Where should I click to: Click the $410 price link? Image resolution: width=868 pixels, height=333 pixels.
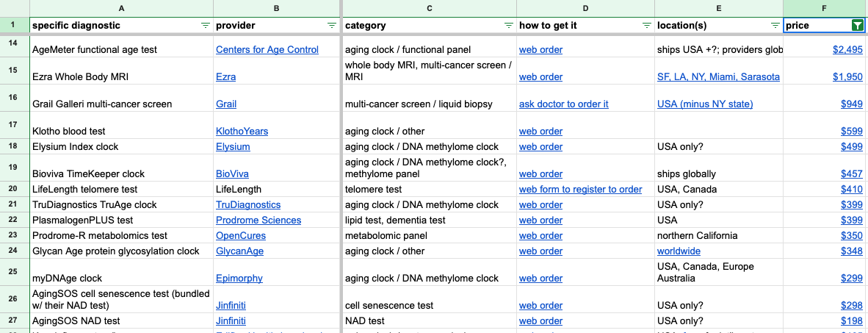pyautogui.click(x=852, y=190)
